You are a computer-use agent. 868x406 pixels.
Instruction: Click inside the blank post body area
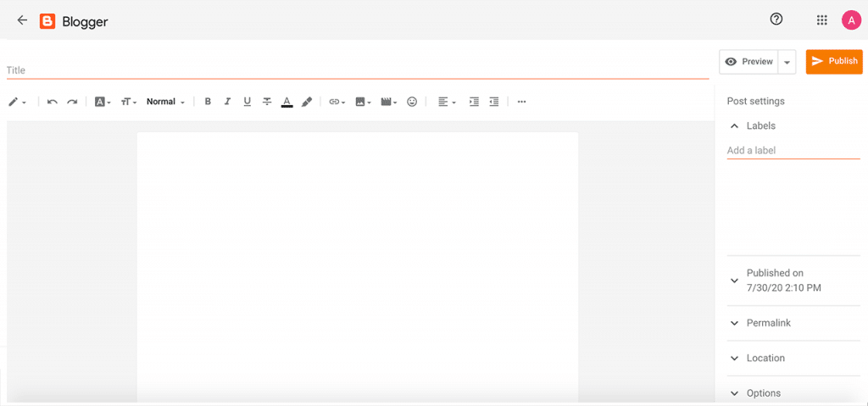coord(358,266)
